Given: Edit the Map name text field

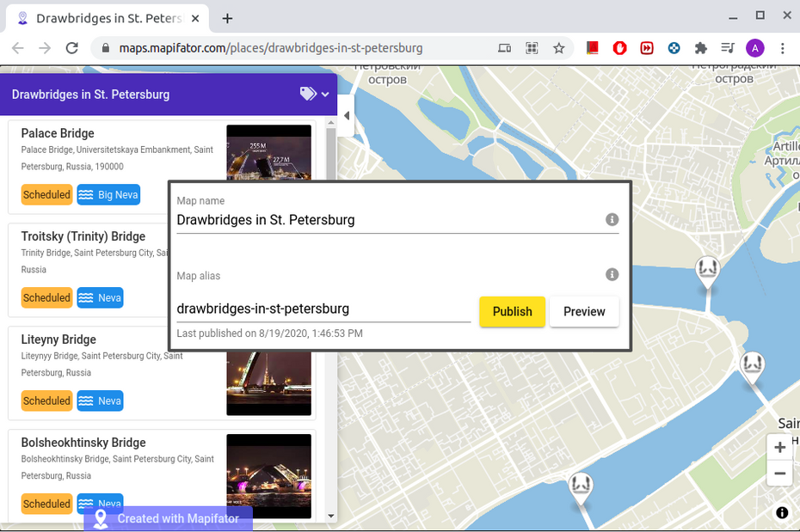Looking at the screenshot, I should click(387, 220).
